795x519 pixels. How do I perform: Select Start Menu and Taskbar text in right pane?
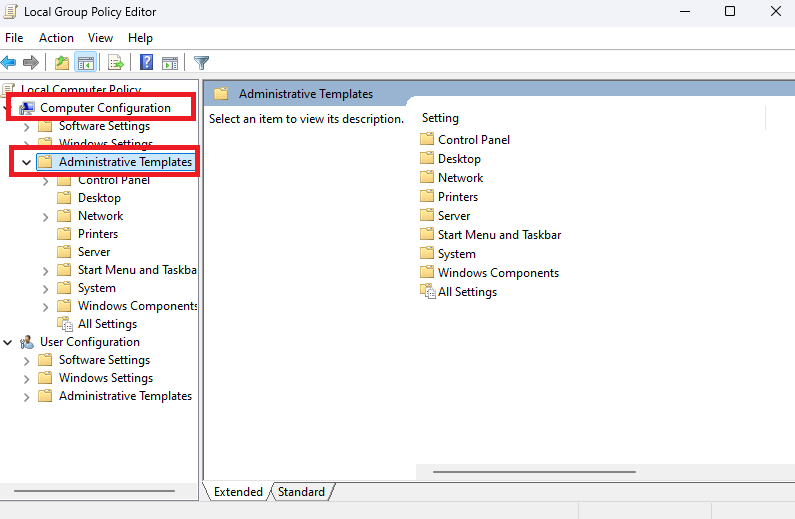tap(499, 235)
